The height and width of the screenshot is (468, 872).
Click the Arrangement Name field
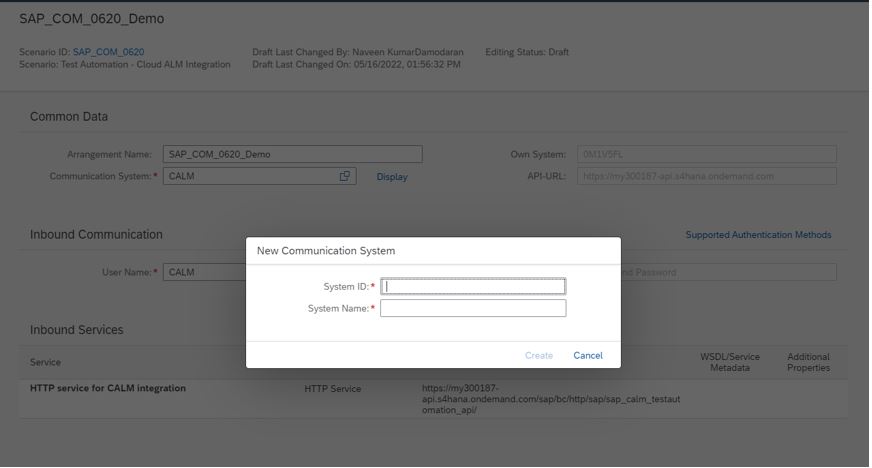pos(293,155)
